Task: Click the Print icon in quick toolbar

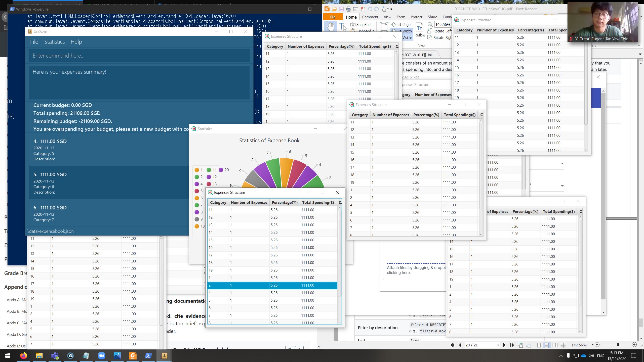Action: tap(348, 9)
